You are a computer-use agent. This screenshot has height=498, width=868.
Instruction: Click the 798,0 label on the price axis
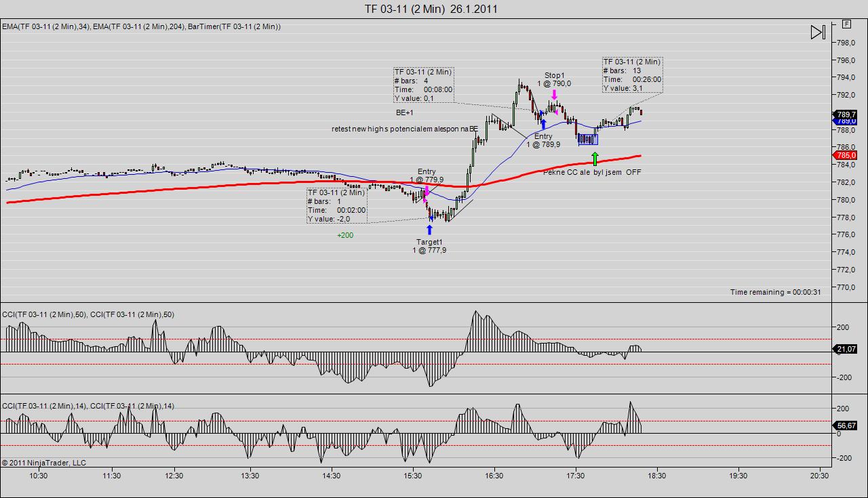[846, 43]
